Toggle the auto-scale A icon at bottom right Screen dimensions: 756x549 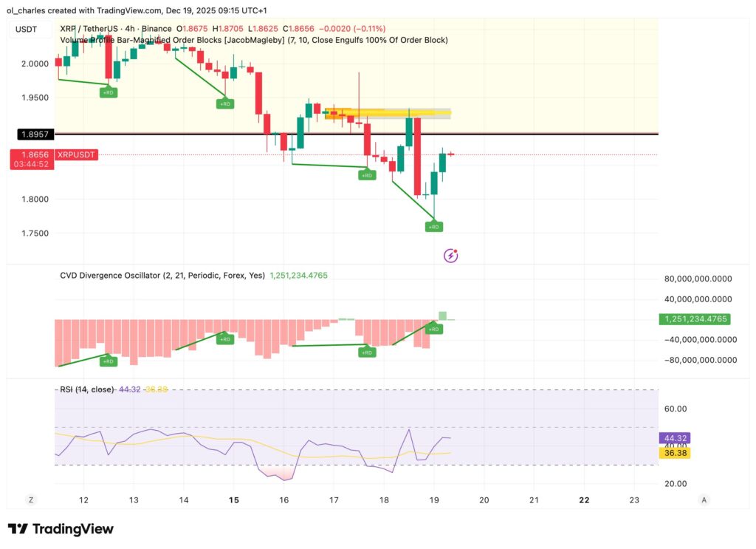[x=703, y=499]
